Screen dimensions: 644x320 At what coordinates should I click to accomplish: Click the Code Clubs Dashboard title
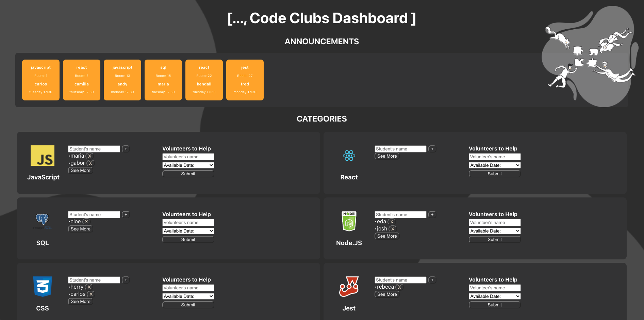coord(322,18)
